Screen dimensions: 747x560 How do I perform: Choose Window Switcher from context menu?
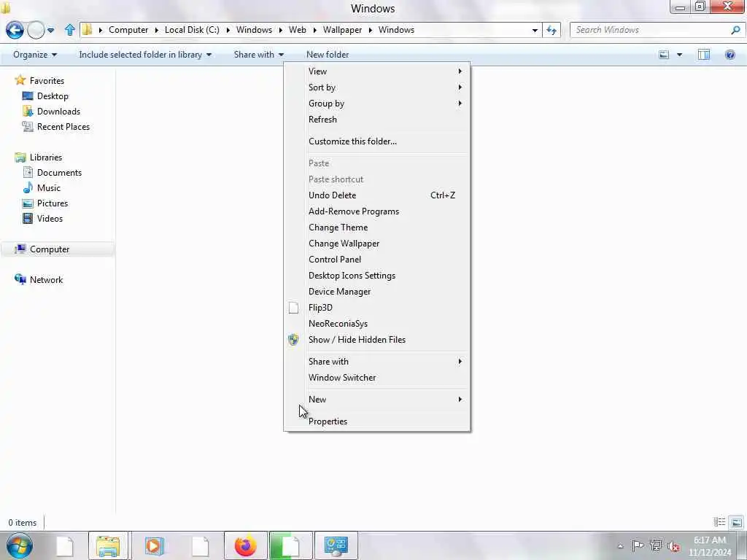pos(377,378)
